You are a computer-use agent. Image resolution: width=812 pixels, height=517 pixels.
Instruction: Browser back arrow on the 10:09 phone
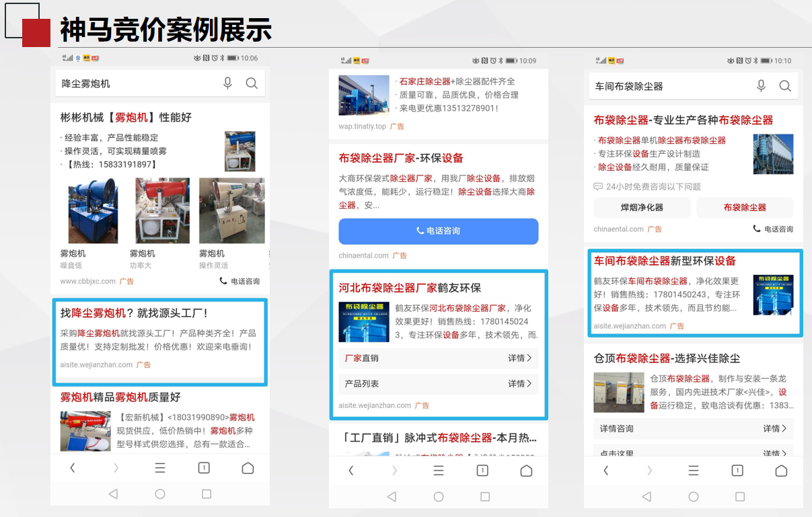click(x=351, y=471)
